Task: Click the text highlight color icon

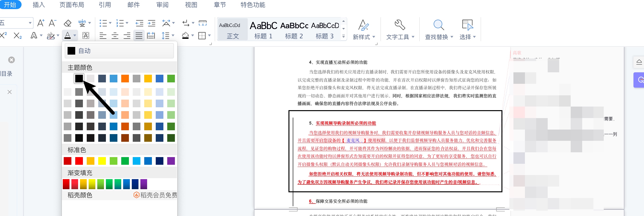Action: coord(51,36)
